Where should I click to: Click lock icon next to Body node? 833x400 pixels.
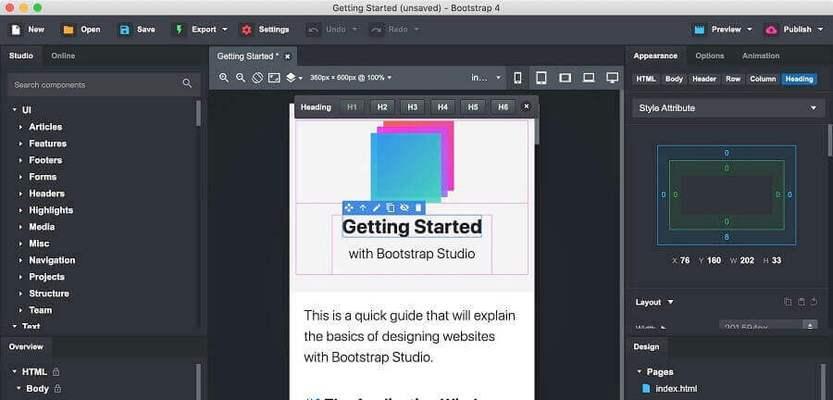(57, 388)
